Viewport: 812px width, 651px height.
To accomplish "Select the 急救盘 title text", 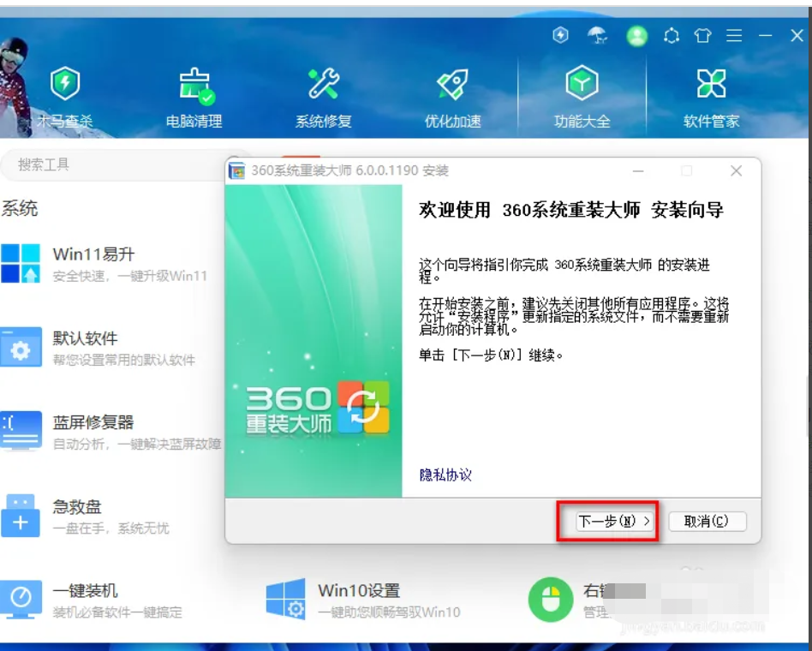I will pos(77,506).
